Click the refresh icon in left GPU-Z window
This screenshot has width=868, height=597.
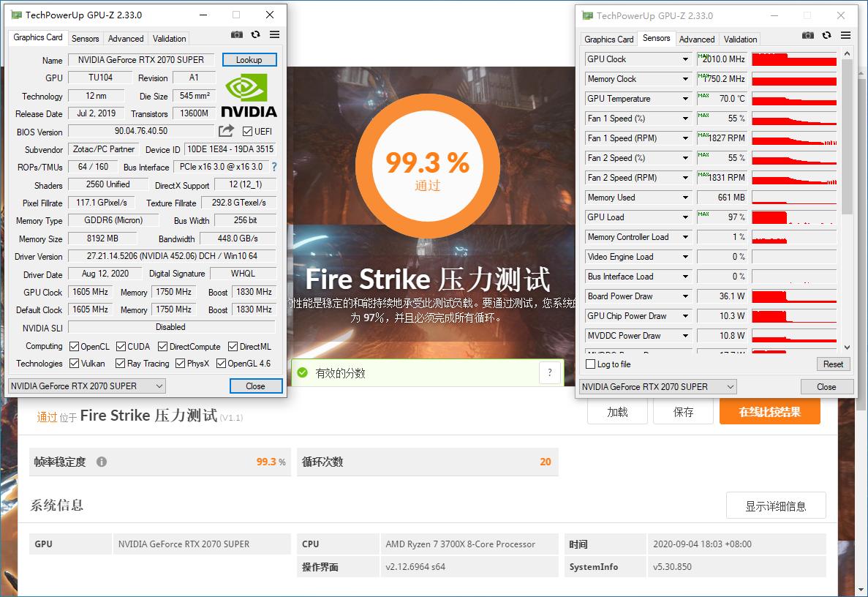tap(254, 34)
